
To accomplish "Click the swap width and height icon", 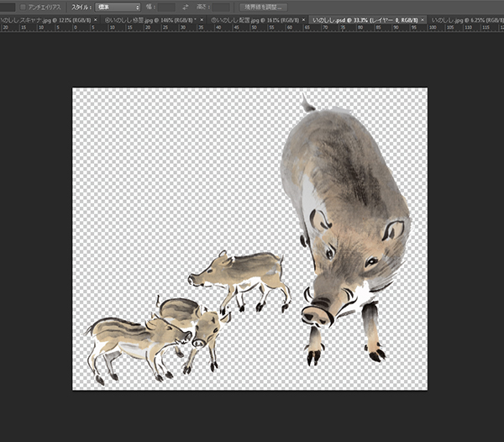I will click(x=186, y=7).
